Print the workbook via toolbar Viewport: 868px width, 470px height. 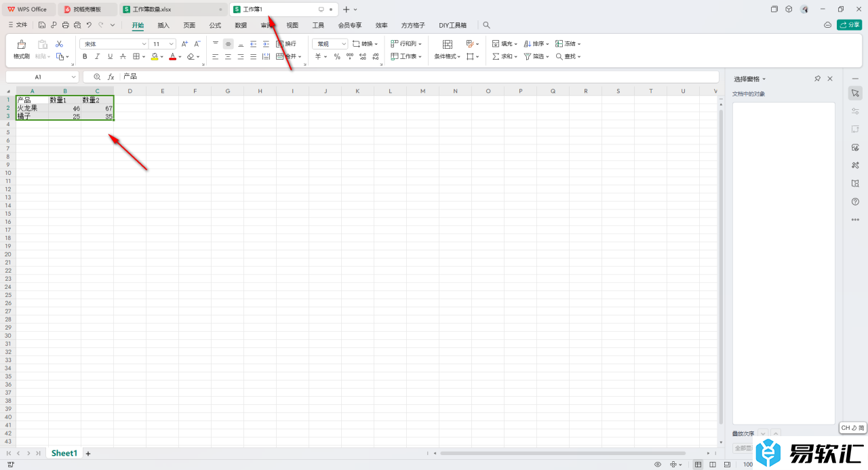65,25
